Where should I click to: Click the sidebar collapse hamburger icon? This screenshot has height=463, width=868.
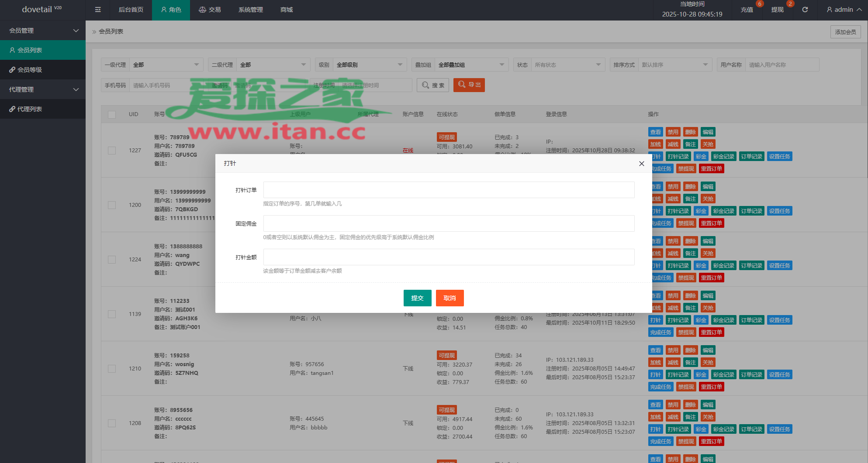tap(98, 10)
